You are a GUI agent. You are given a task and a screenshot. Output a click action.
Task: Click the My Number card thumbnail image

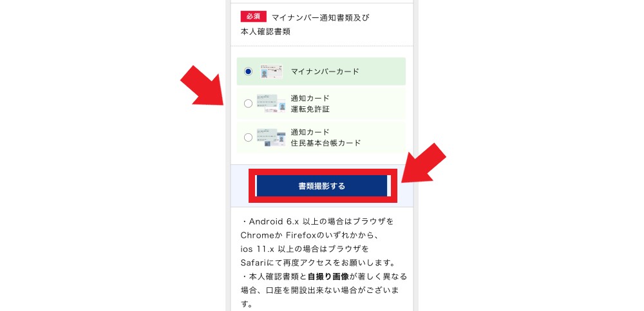[x=271, y=71]
